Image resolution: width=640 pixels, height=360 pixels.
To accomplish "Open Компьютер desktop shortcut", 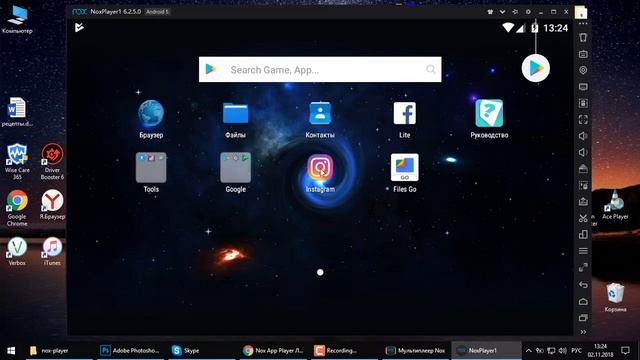I will pos(17,19).
